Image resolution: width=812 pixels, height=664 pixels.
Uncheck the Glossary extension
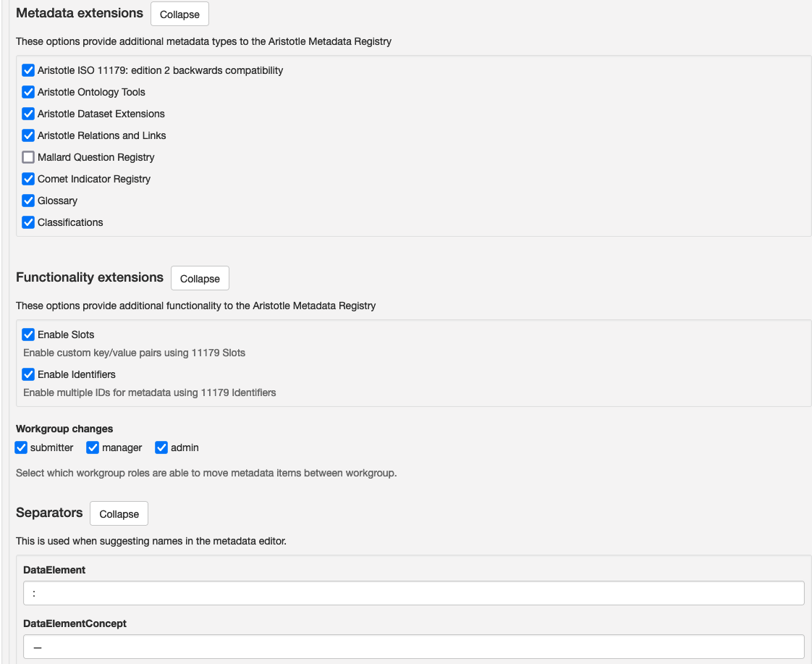pos(28,201)
